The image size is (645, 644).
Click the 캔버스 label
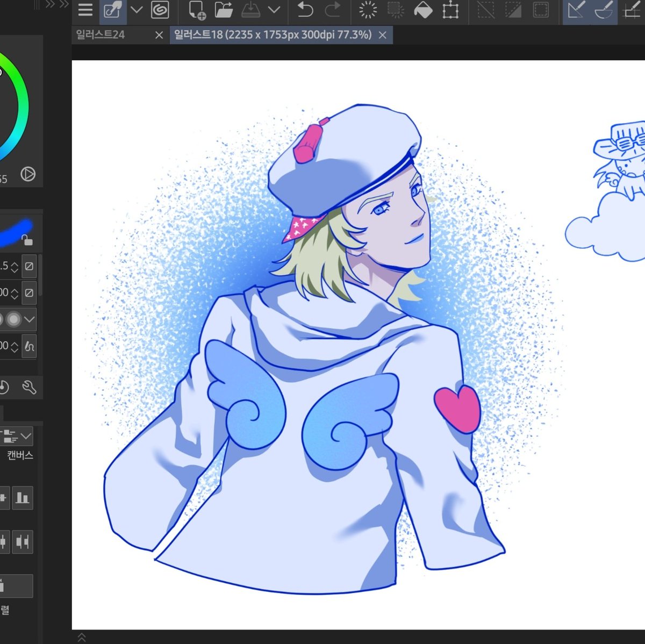pyautogui.click(x=20, y=455)
